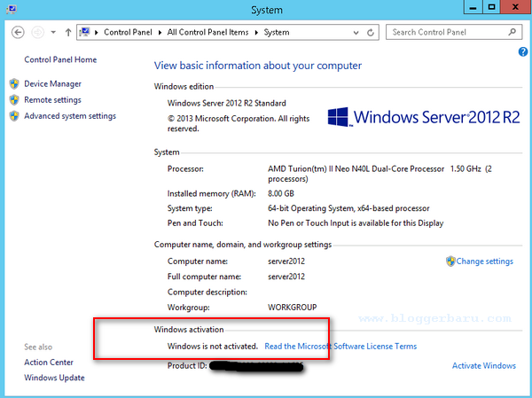
Task: Close the System window
Action: pos(515,7)
